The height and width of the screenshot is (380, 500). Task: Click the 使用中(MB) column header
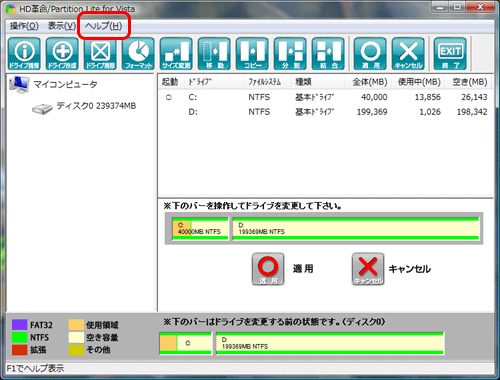[x=417, y=82]
